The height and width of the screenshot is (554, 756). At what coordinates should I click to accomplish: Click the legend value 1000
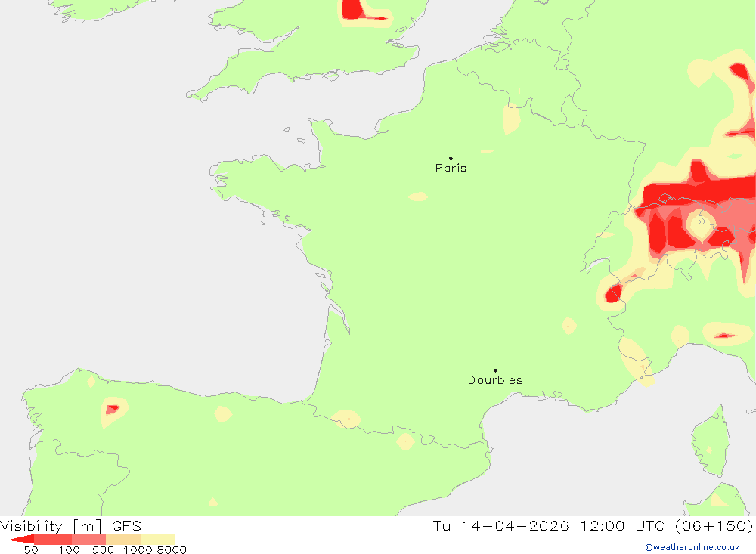[138, 550]
